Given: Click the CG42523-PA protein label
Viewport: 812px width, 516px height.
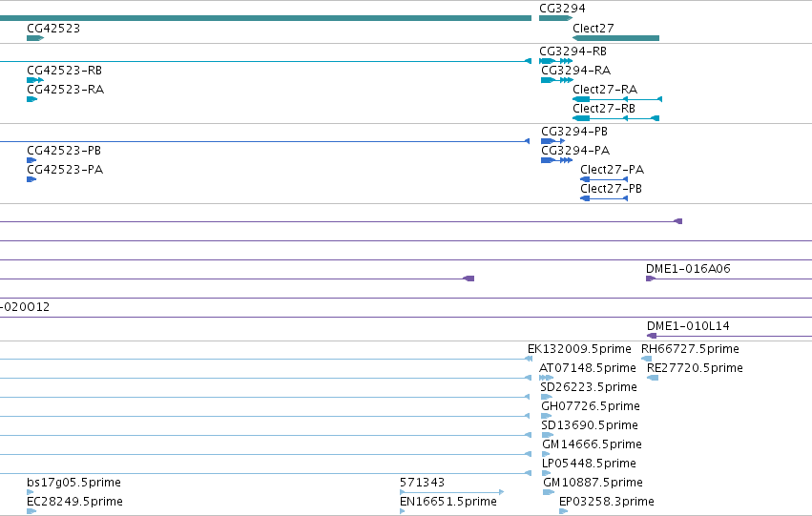Looking at the screenshot, I should (65, 170).
